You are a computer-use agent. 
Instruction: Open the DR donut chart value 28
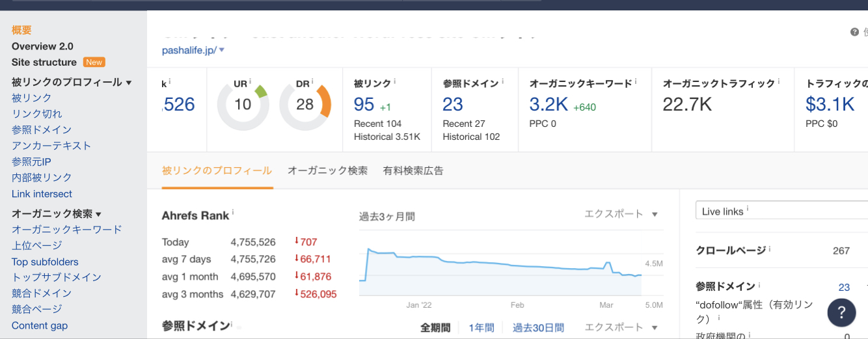(305, 105)
